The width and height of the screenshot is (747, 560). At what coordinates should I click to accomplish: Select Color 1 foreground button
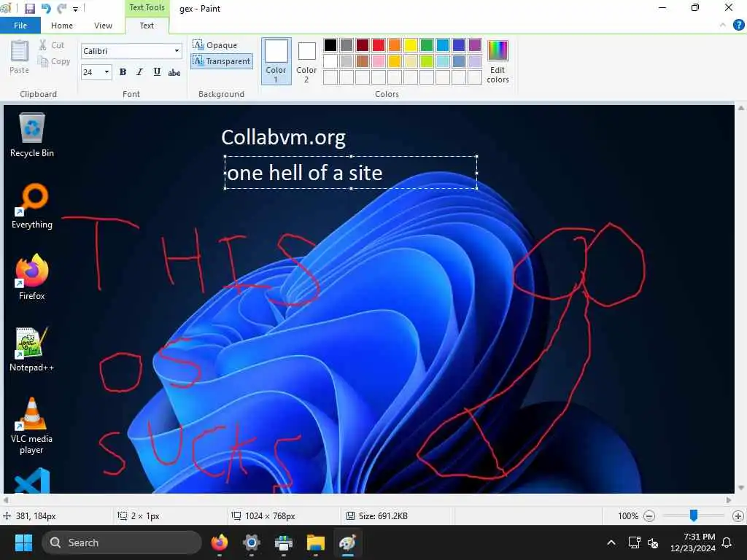click(x=276, y=61)
